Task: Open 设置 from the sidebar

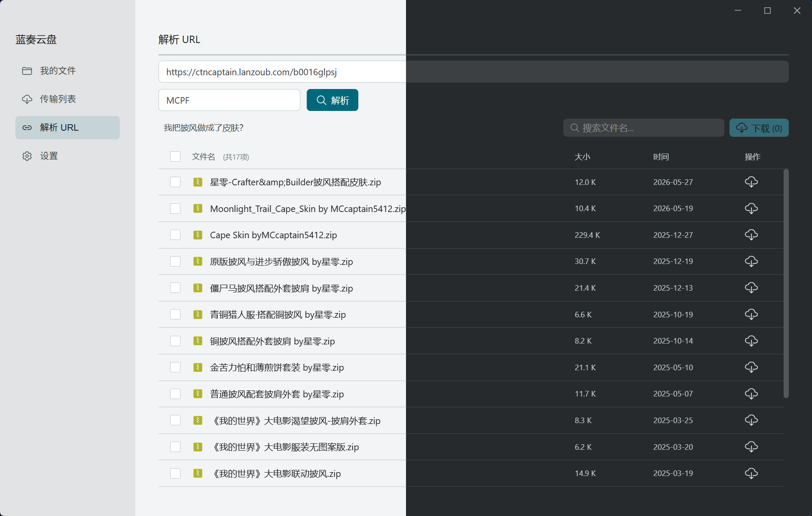Action: click(x=67, y=156)
